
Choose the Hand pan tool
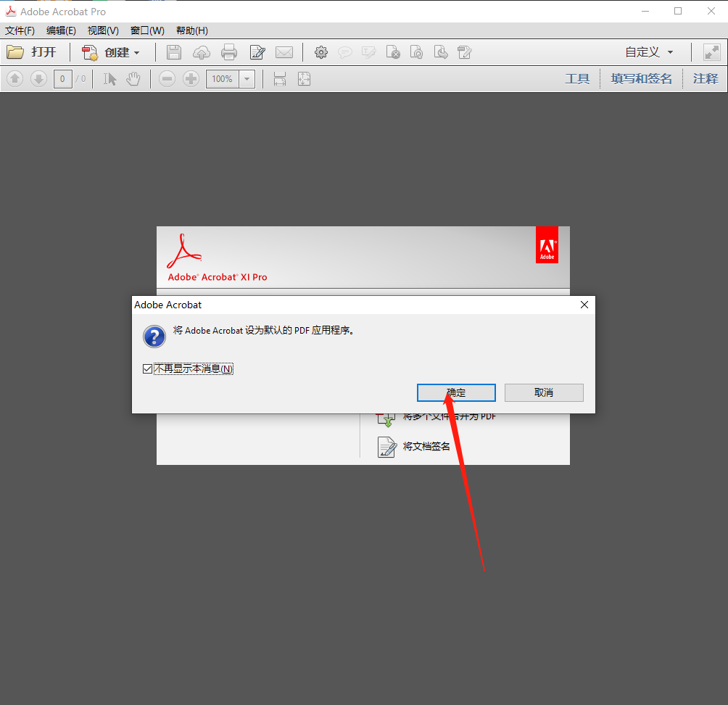(x=133, y=79)
